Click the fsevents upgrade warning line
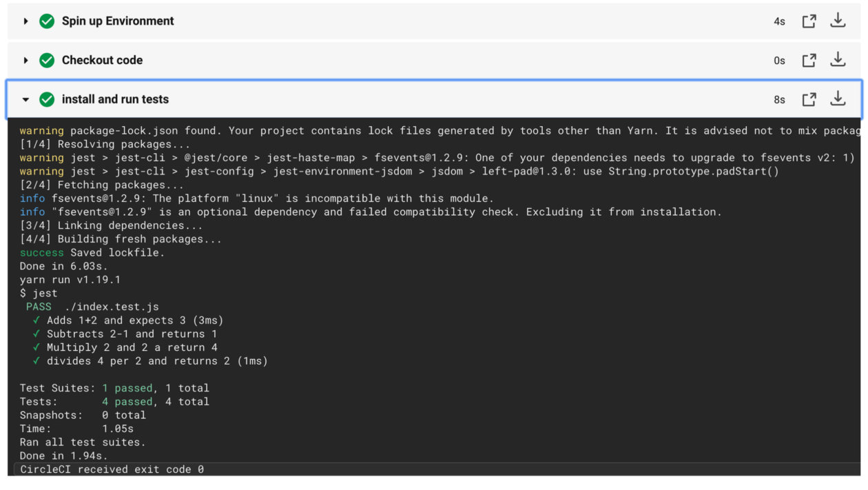The height and width of the screenshot is (490, 868). pos(437,158)
